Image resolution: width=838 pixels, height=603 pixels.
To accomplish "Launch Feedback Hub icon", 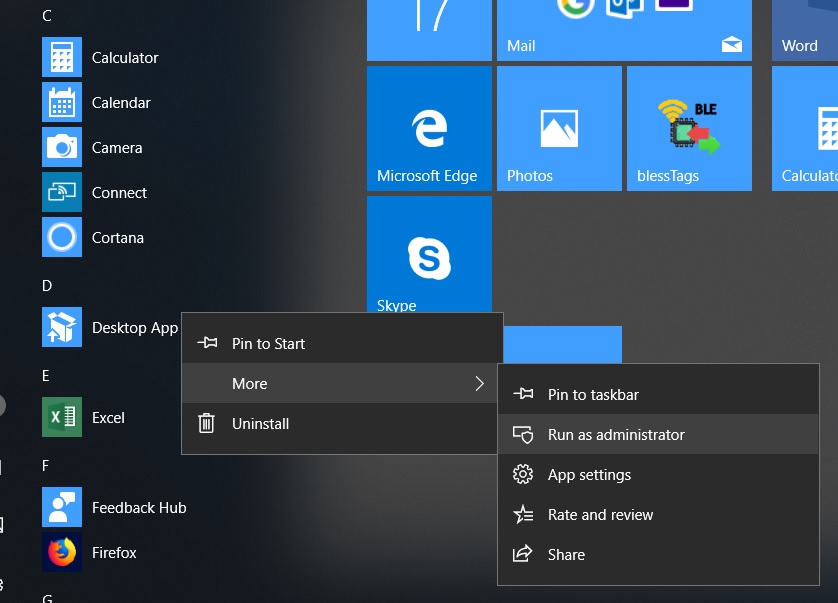I will tap(62, 507).
